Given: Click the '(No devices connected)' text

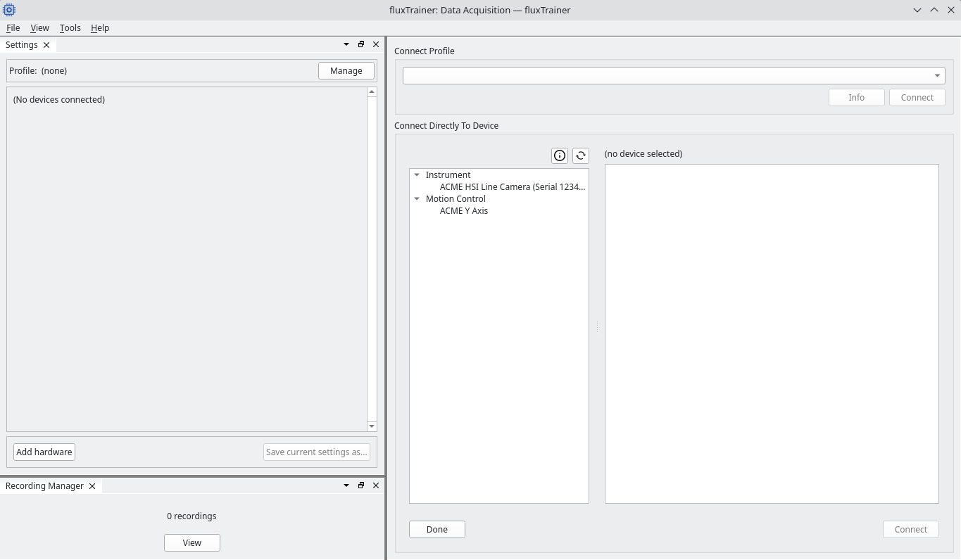Looking at the screenshot, I should click(x=59, y=100).
